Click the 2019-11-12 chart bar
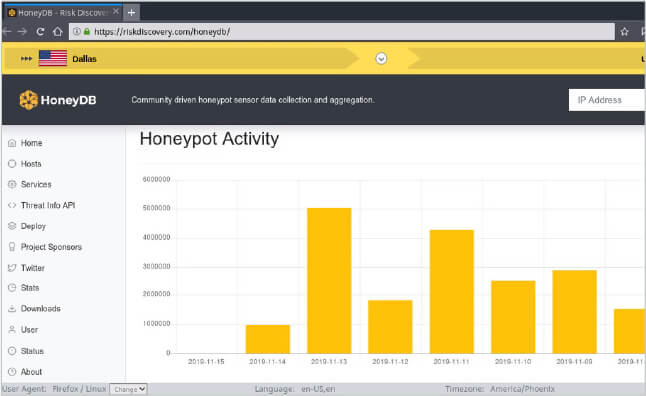 (x=390, y=327)
